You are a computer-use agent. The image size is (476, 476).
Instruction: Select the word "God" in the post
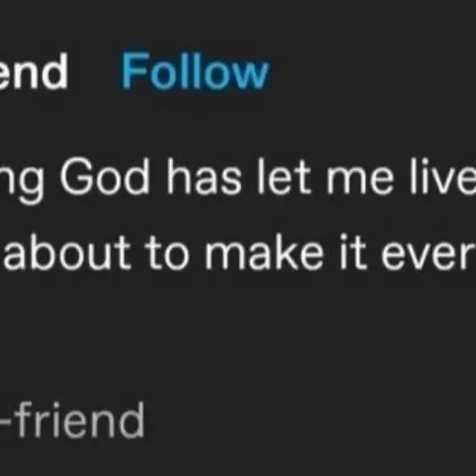point(105,177)
